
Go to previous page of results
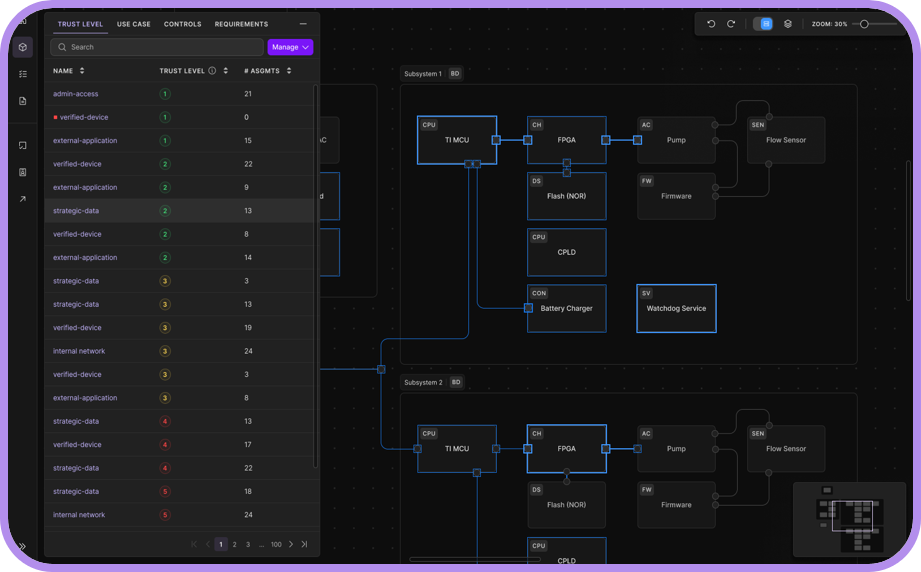click(x=207, y=544)
